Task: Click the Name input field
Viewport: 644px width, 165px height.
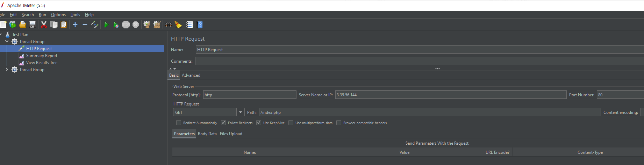Action: click(420, 50)
